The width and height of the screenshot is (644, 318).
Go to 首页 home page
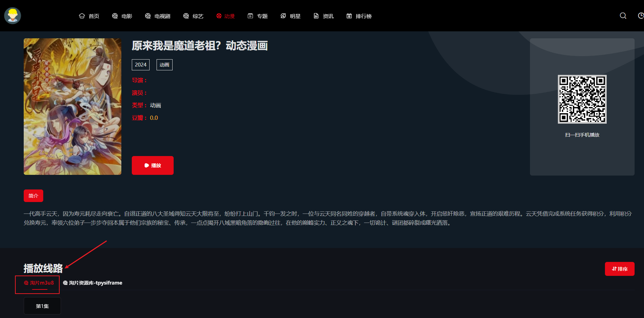click(x=89, y=16)
